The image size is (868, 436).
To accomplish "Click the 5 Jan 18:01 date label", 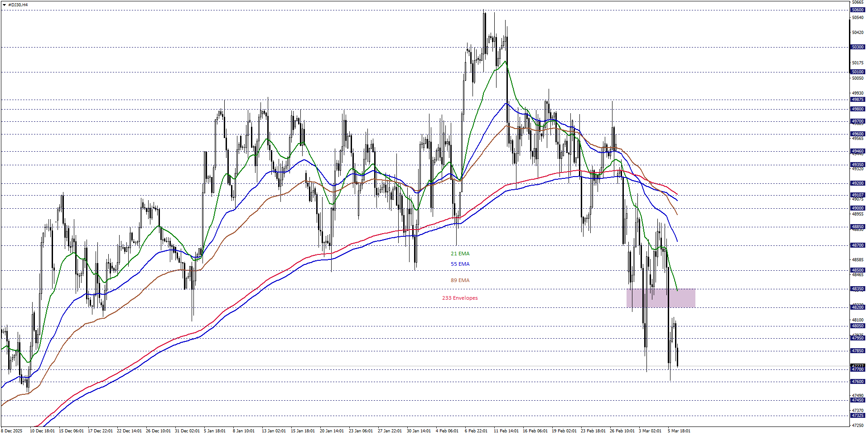I will click(215, 431).
